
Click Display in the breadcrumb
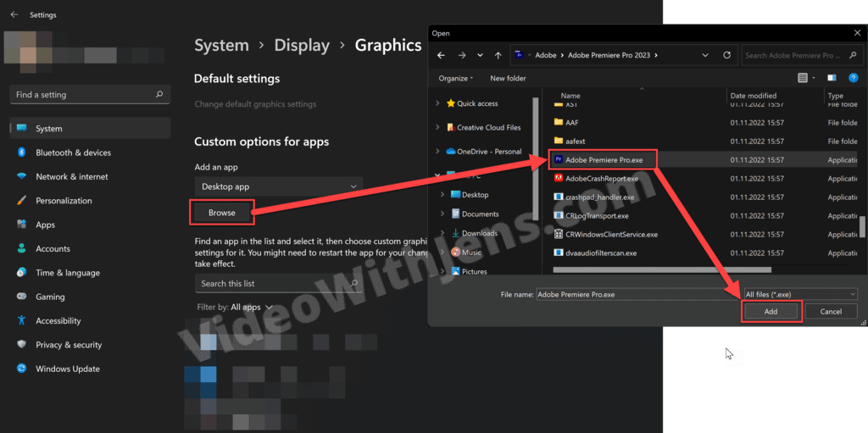coord(302,46)
